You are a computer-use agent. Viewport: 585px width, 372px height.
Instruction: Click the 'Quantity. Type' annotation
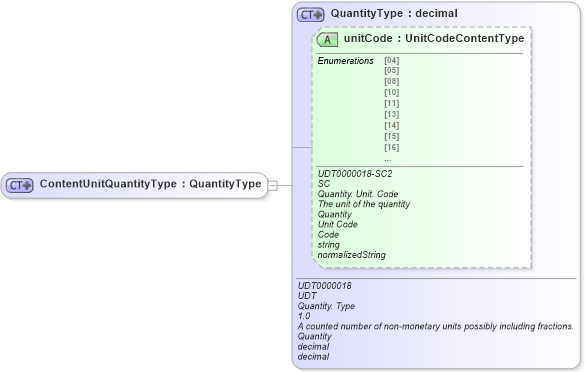point(326,306)
